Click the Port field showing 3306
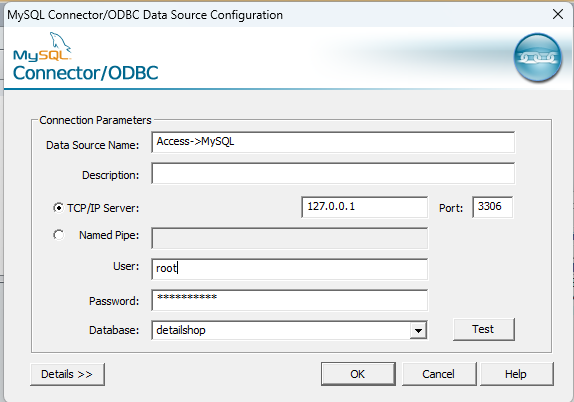Screen dimensions: 574x402 (493, 207)
